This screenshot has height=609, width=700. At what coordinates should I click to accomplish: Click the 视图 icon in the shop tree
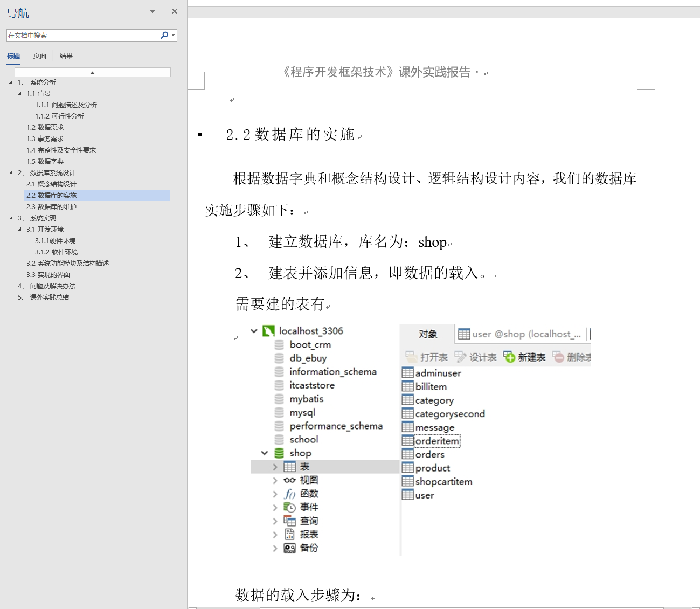[289, 480]
